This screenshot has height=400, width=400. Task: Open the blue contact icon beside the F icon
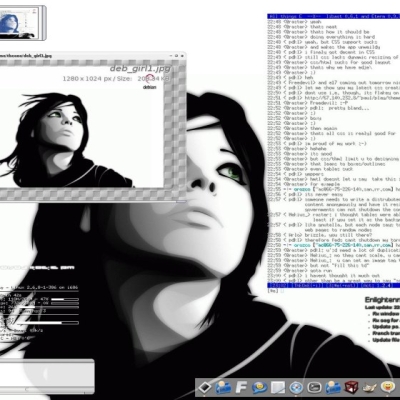[223, 387]
